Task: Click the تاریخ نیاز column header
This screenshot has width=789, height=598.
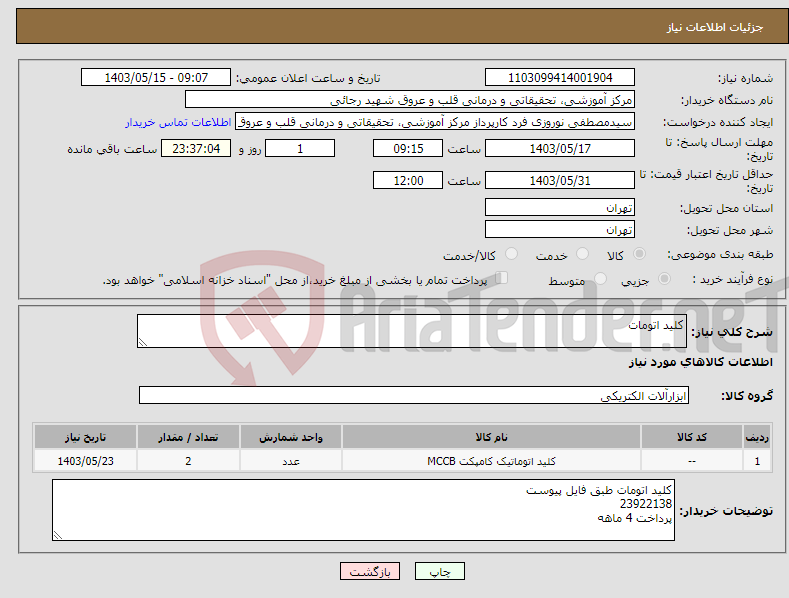Action: point(86,437)
